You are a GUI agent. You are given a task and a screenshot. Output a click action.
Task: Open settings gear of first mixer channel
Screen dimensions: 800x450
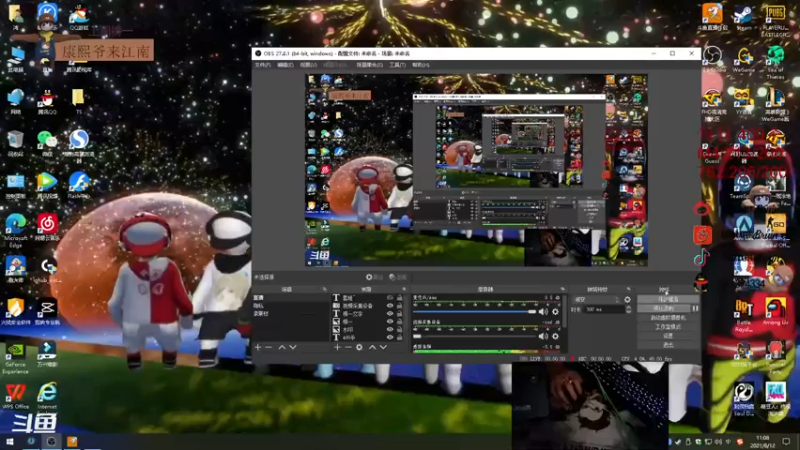pyautogui.click(x=555, y=311)
